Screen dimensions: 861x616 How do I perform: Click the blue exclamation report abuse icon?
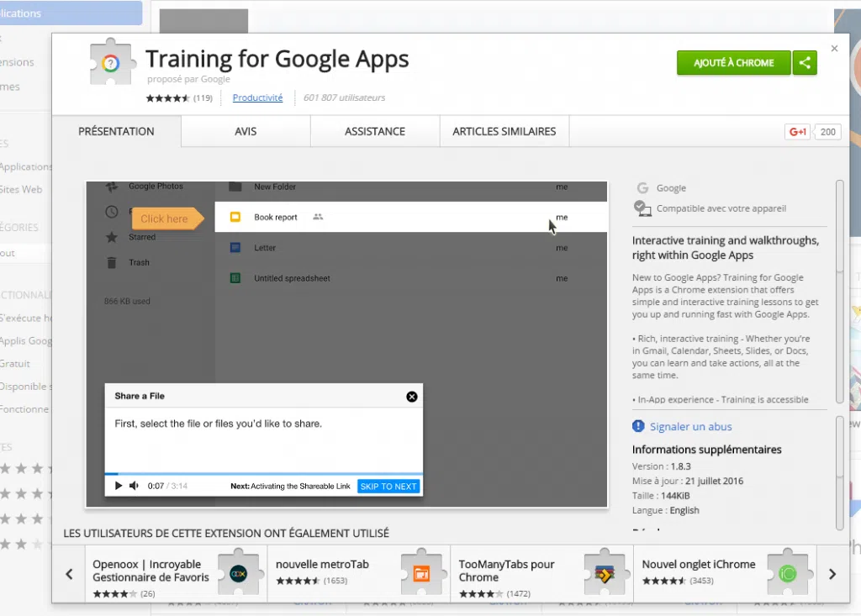click(x=638, y=426)
